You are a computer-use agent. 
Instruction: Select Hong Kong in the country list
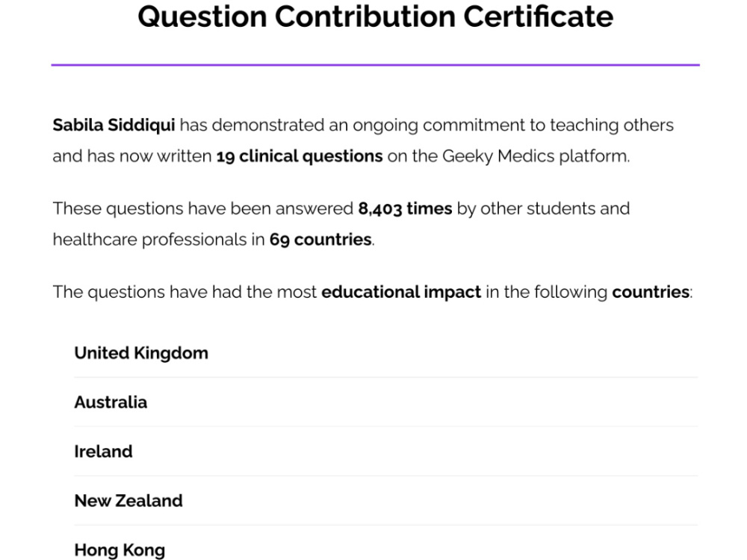pyautogui.click(x=120, y=550)
